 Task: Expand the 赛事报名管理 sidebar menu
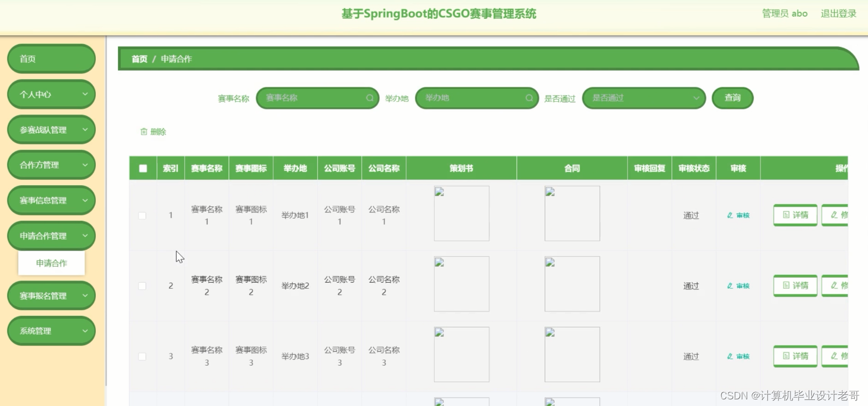[x=51, y=295]
